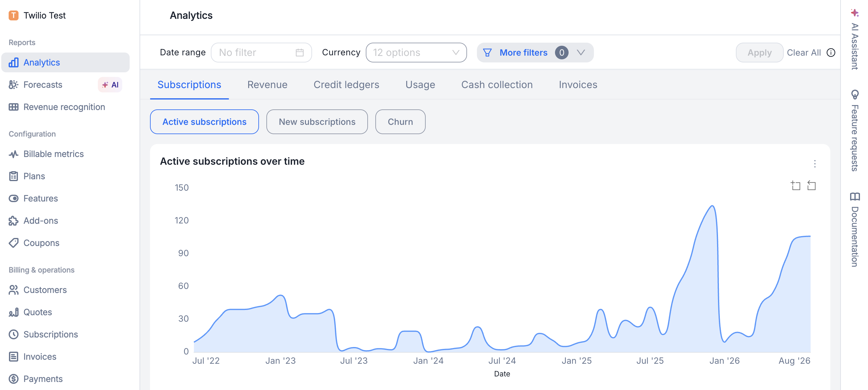Click Clear All filters
This screenshot has width=868, height=390.
click(804, 53)
